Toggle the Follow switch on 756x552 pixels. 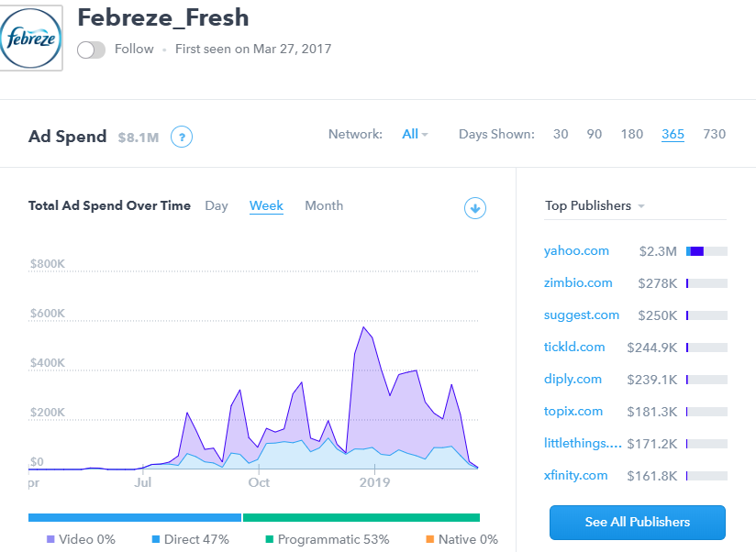pos(91,50)
